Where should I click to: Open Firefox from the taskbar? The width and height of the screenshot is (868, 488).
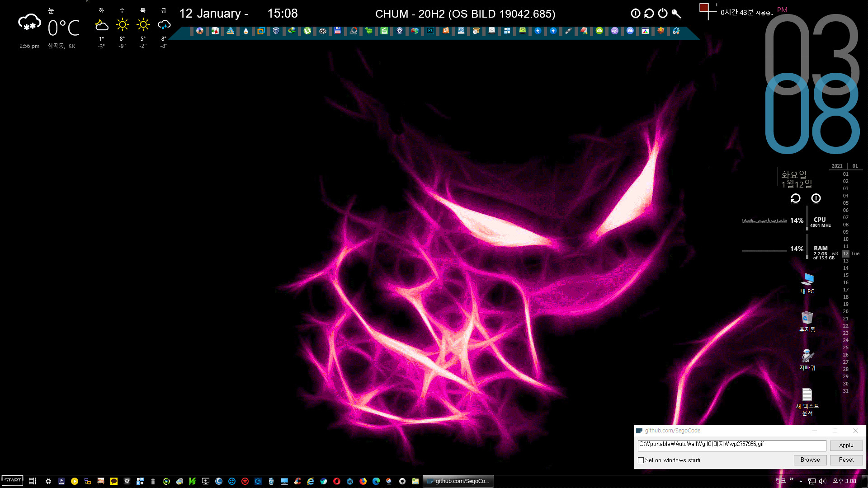[x=363, y=481]
